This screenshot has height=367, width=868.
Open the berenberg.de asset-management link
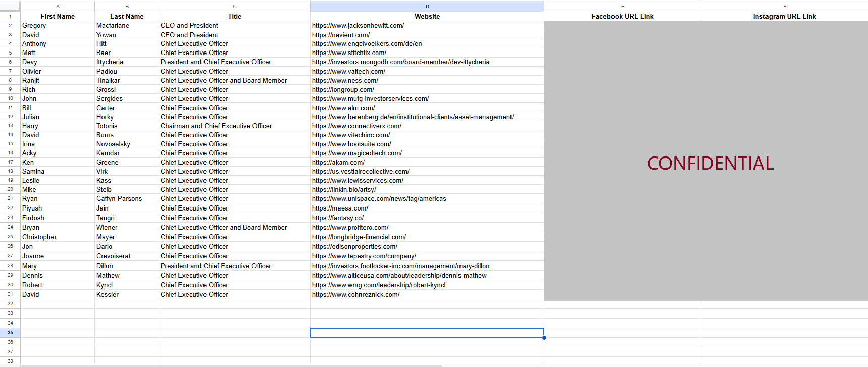tap(413, 117)
